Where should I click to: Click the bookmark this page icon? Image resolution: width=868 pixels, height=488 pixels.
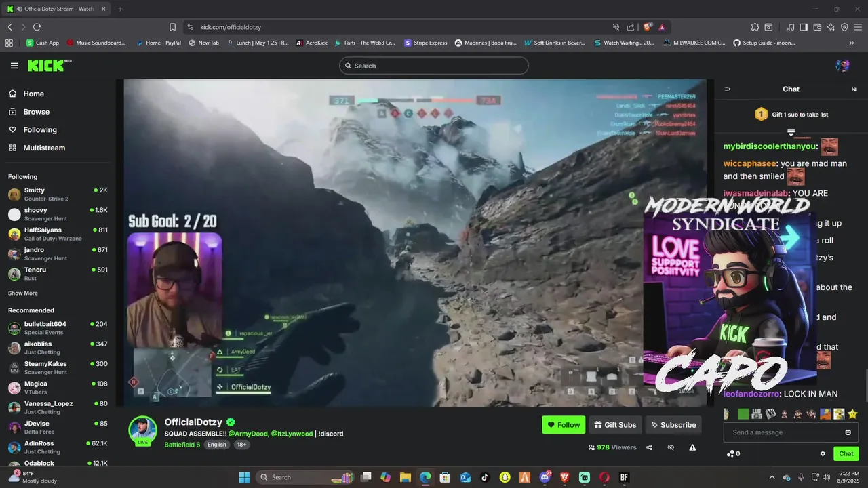click(172, 27)
